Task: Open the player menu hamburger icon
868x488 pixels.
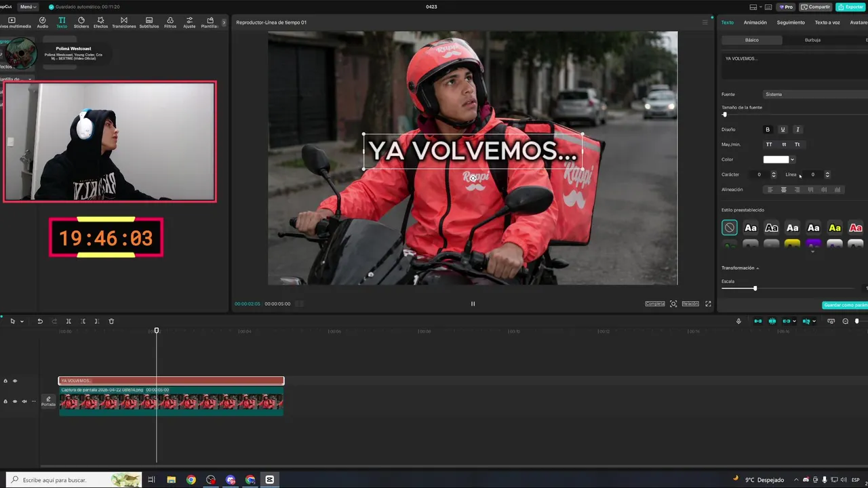Action: coord(705,22)
